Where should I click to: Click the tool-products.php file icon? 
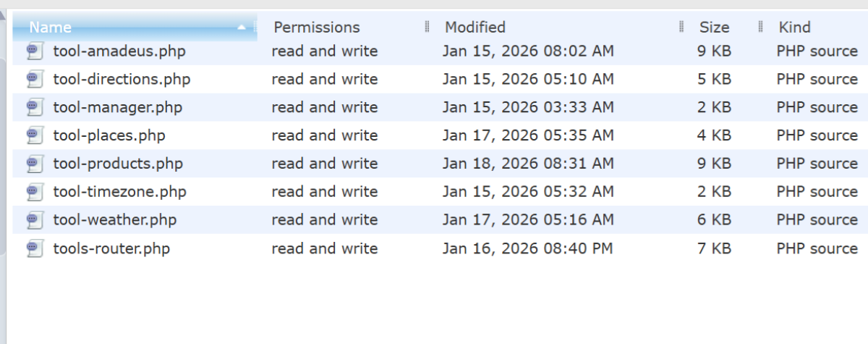point(34,164)
